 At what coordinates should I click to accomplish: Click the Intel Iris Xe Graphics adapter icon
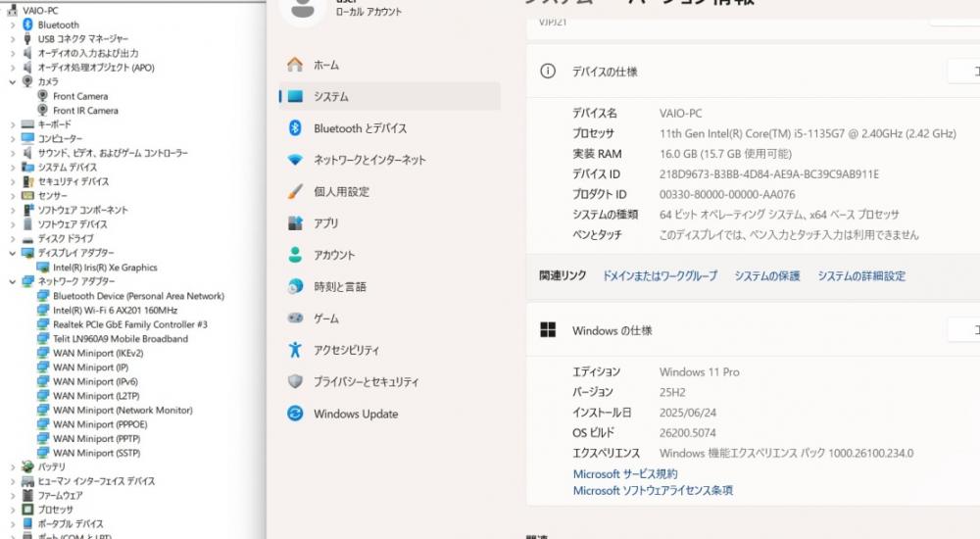point(42,267)
